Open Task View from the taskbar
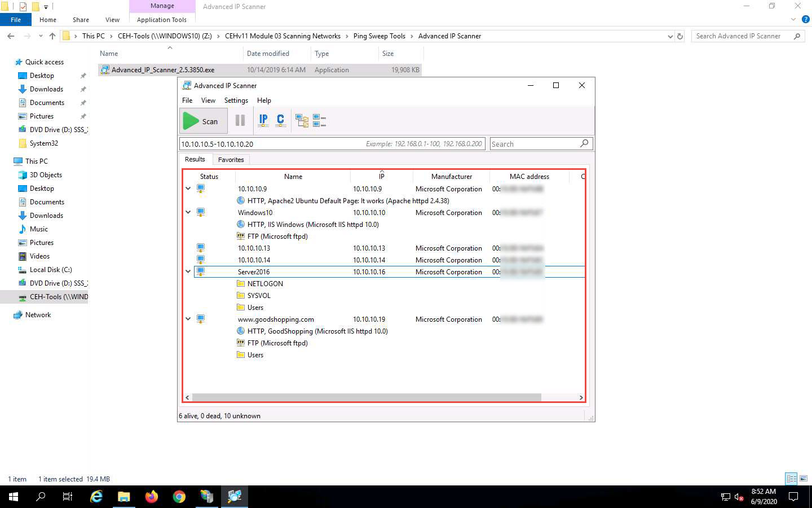This screenshot has width=812, height=508. point(68,497)
